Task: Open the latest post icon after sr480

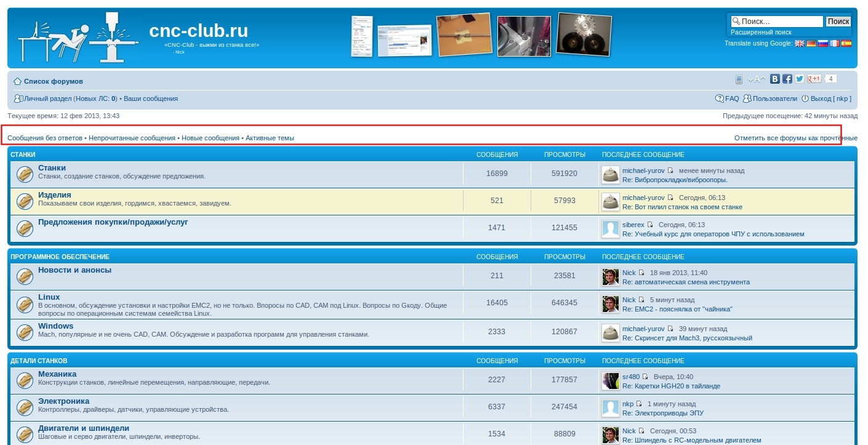Action: (x=645, y=377)
